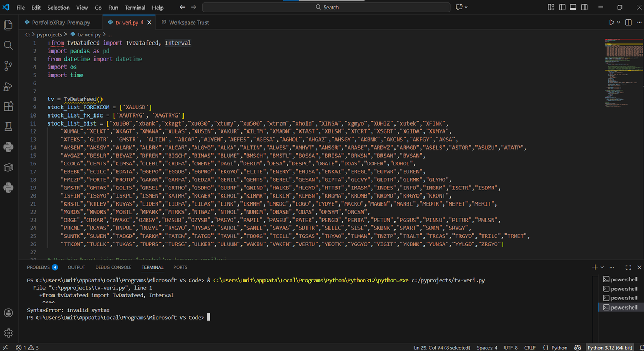Open the Manage gear in activity bar
The height and width of the screenshot is (351, 644).
pyautogui.click(x=8, y=333)
